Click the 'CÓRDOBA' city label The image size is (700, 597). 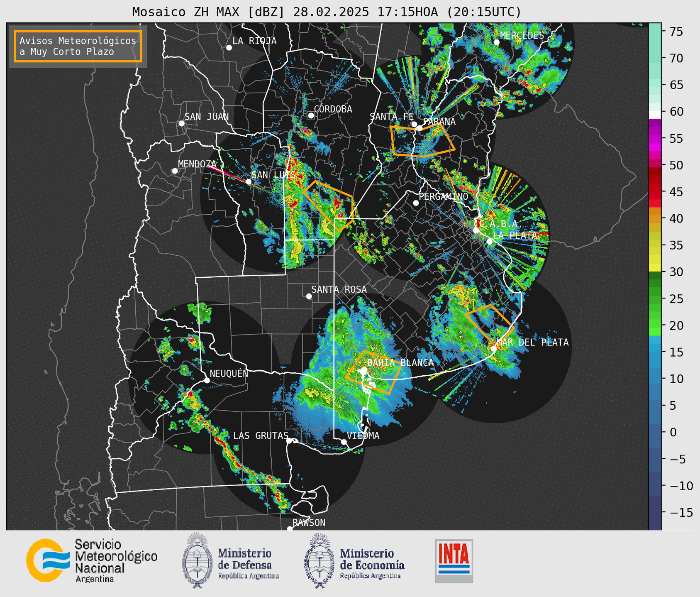coord(333,109)
